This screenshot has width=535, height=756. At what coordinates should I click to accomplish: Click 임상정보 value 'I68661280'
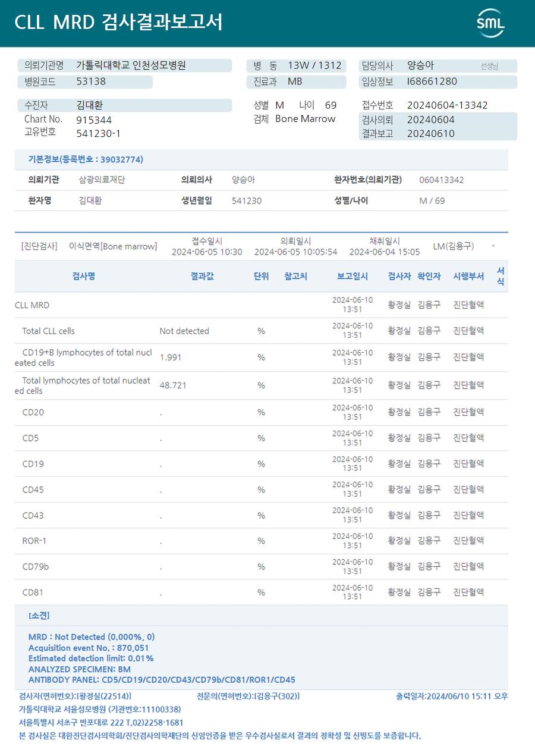(x=432, y=81)
